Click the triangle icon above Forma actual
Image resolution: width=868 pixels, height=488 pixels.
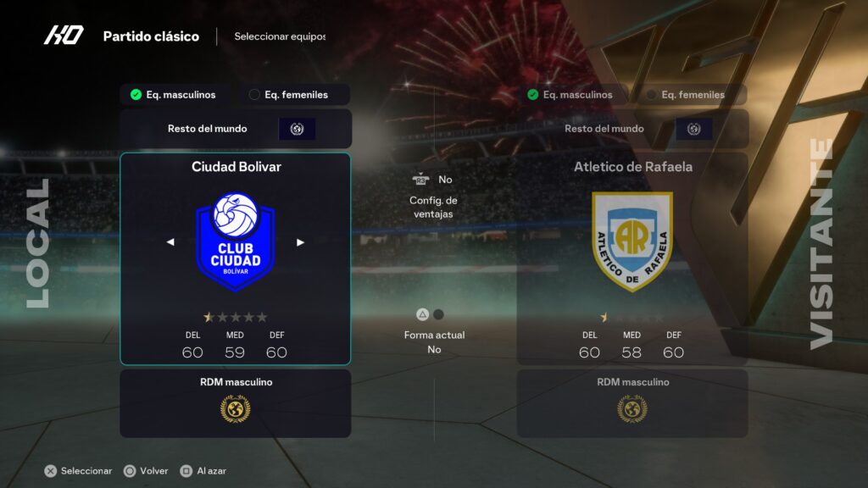422,314
